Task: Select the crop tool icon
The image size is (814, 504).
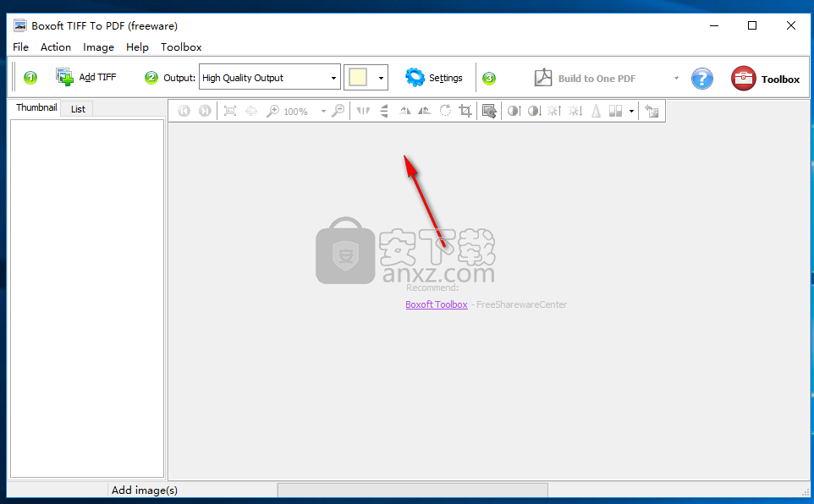Action: (465, 111)
